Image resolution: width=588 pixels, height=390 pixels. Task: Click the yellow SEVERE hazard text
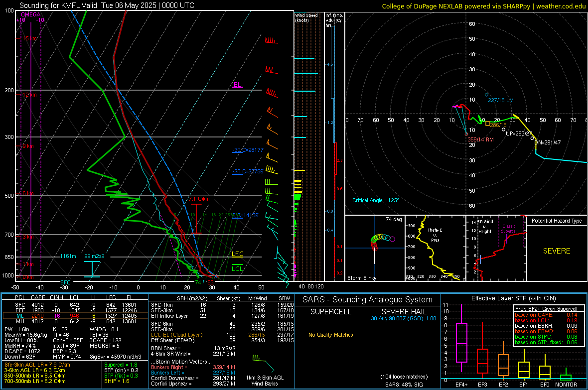click(x=557, y=251)
